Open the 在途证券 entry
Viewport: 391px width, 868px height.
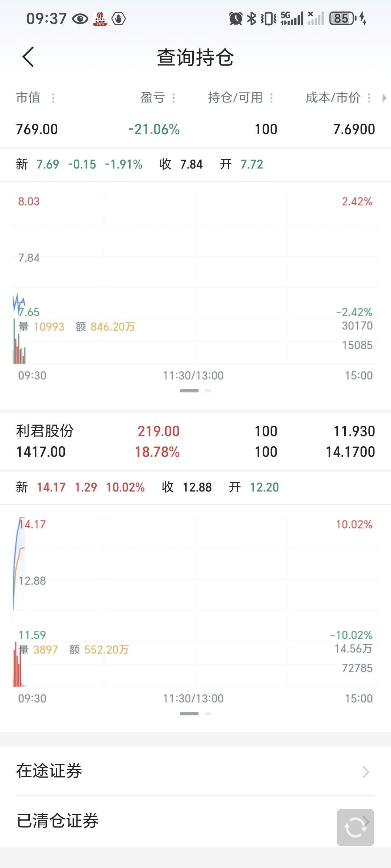195,771
